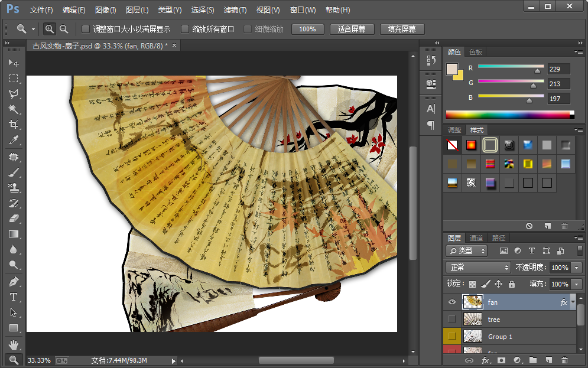Hide the fan layer with eye icon
The image size is (588, 368).
pyautogui.click(x=452, y=302)
